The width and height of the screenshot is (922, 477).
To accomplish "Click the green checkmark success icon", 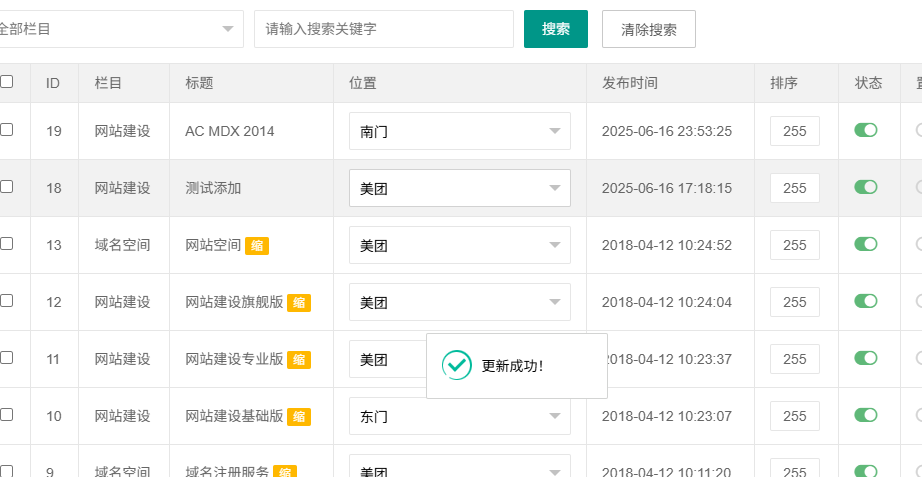I will tap(457, 366).
